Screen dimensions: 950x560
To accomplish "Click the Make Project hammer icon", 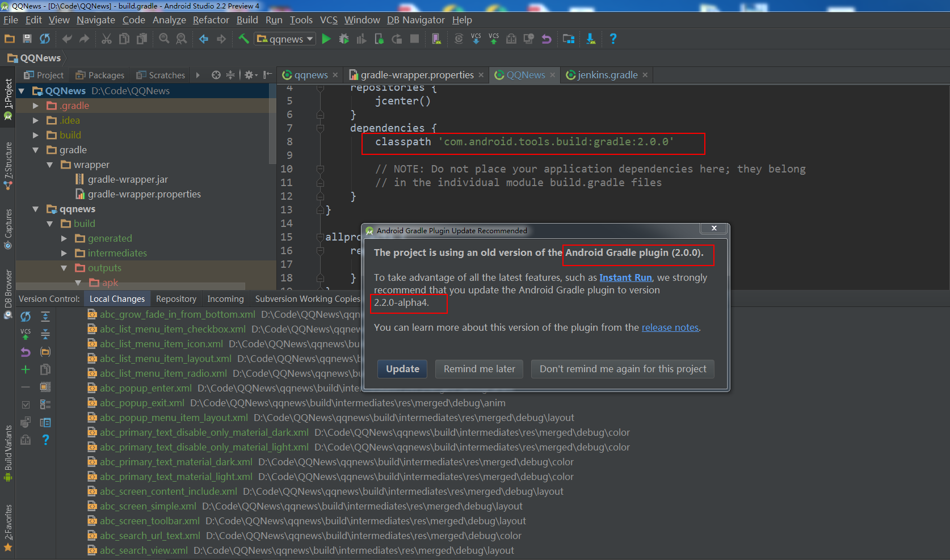I will click(243, 39).
